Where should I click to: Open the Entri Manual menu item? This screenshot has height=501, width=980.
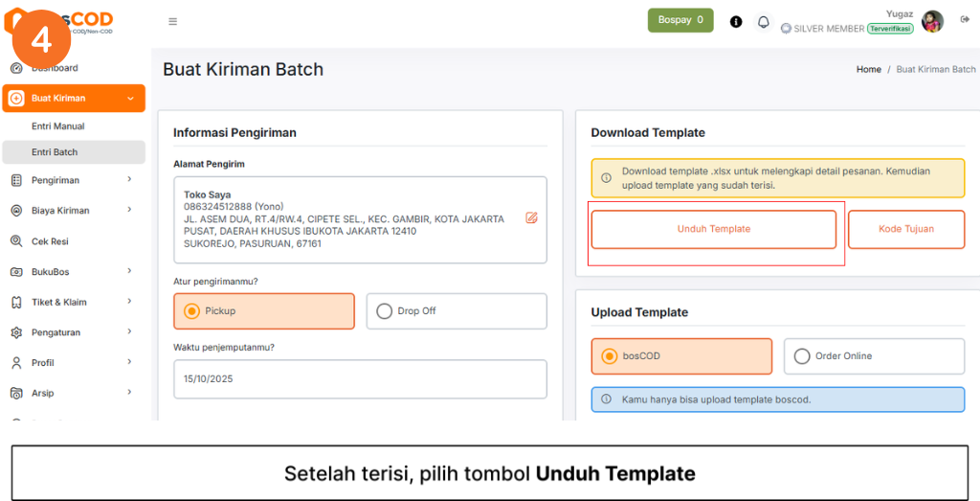click(57, 126)
